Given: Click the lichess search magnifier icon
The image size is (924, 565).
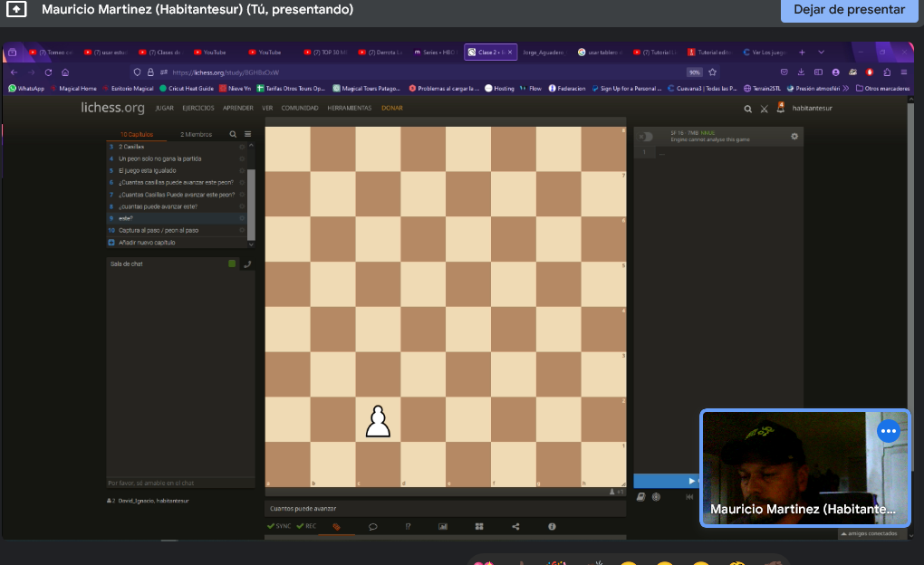Looking at the screenshot, I should (747, 109).
